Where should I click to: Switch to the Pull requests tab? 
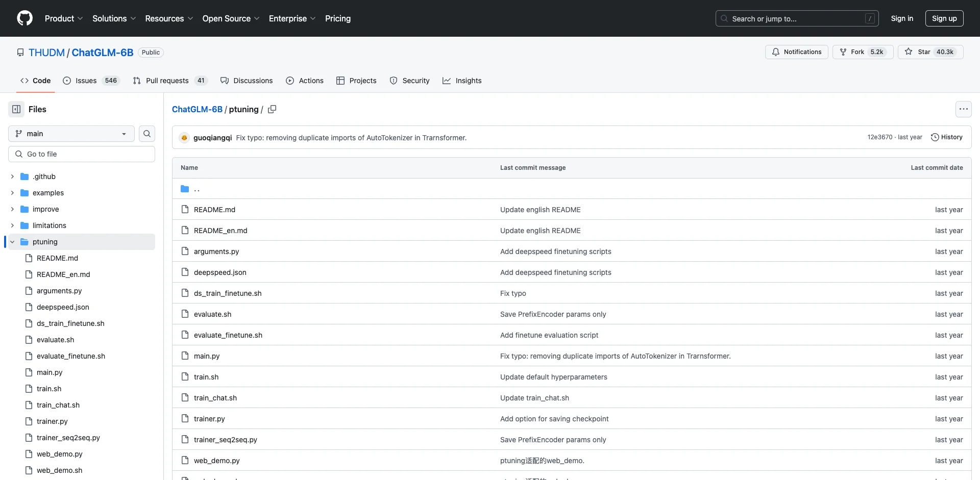(x=170, y=81)
